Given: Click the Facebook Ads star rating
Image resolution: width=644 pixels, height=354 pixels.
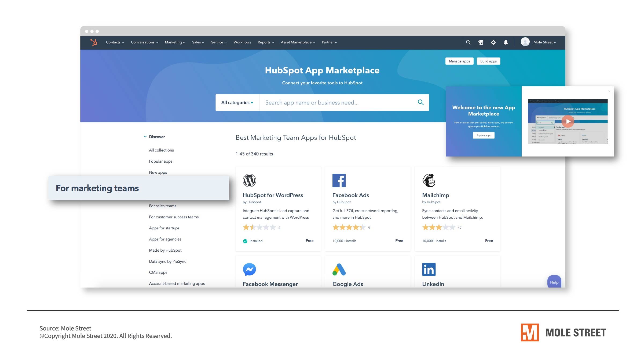Looking at the screenshot, I should coord(349,228).
